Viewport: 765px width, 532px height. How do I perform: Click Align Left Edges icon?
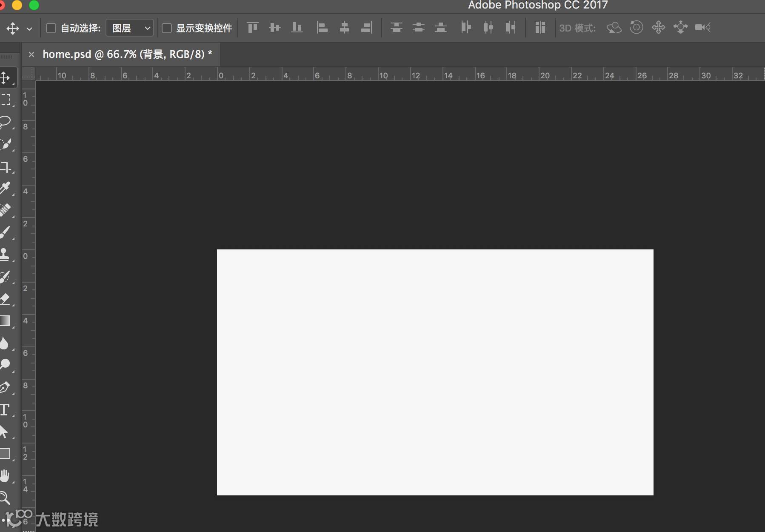322,28
